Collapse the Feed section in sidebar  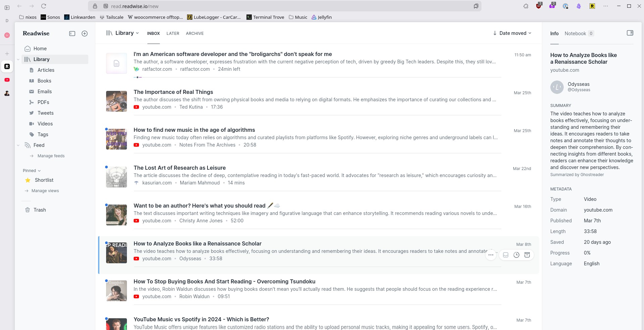(x=18, y=145)
